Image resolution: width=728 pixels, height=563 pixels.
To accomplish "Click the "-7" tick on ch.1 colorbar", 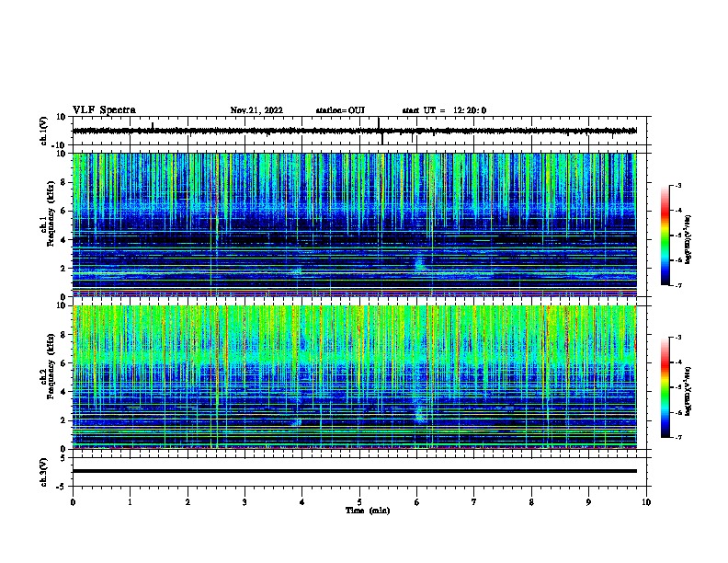I will click(x=677, y=285).
